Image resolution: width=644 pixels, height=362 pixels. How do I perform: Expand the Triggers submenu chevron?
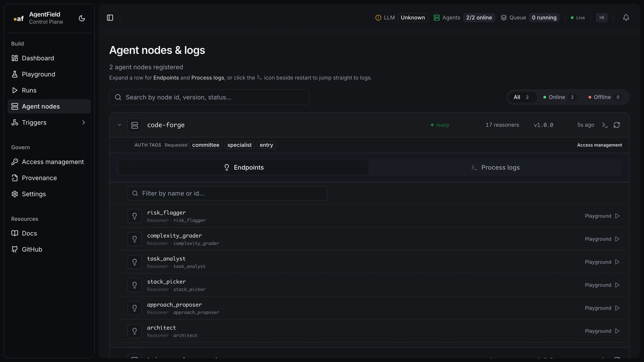tap(83, 122)
